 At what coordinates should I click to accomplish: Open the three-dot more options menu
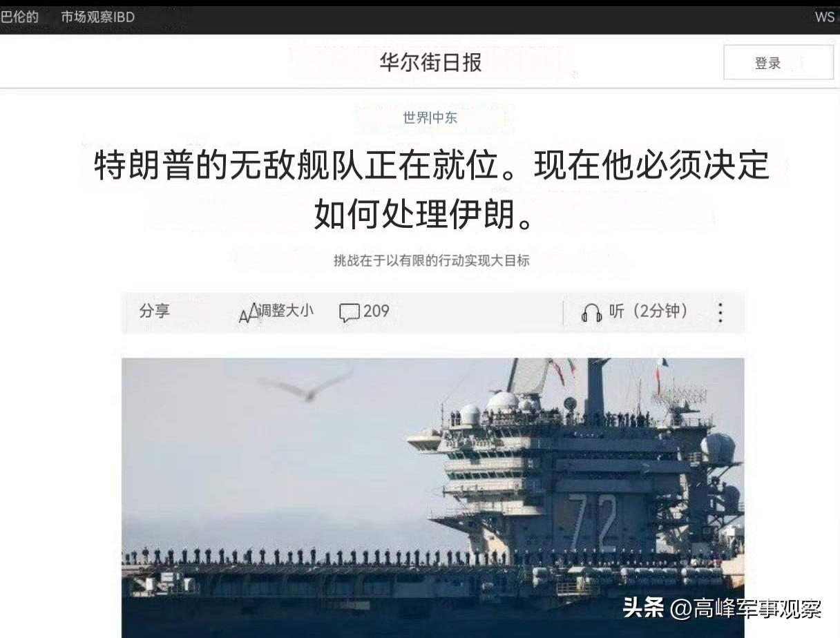tap(720, 313)
